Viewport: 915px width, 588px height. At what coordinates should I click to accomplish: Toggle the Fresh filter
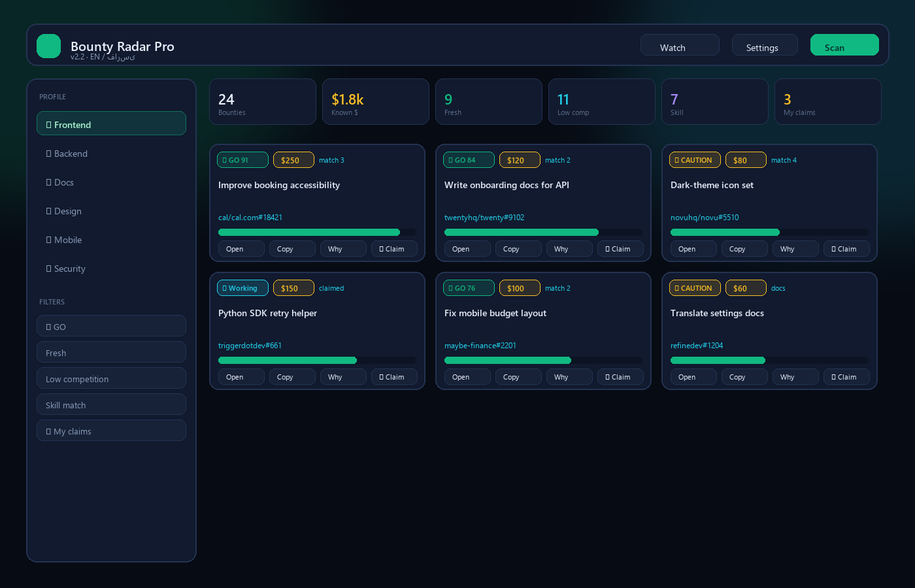point(111,352)
